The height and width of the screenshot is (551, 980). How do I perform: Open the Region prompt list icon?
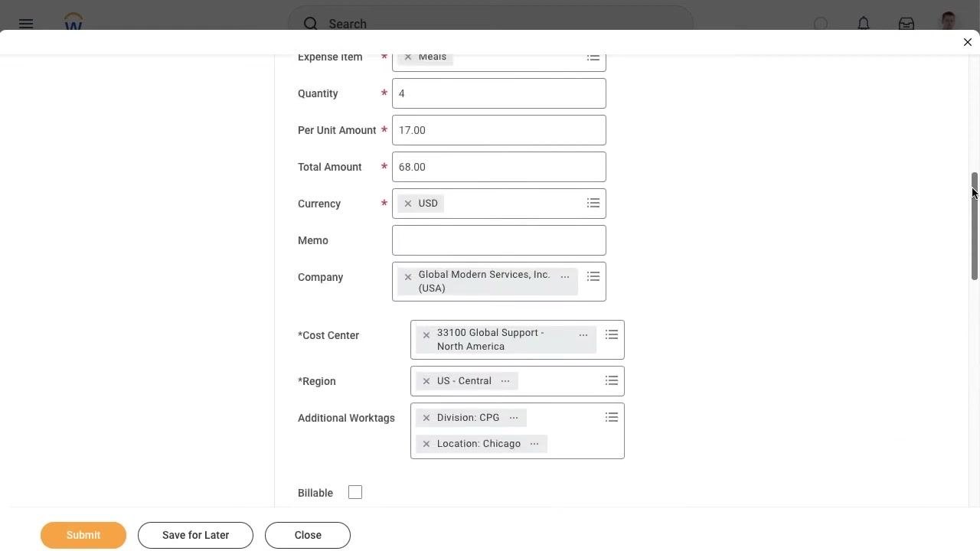[x=612, y=381]
